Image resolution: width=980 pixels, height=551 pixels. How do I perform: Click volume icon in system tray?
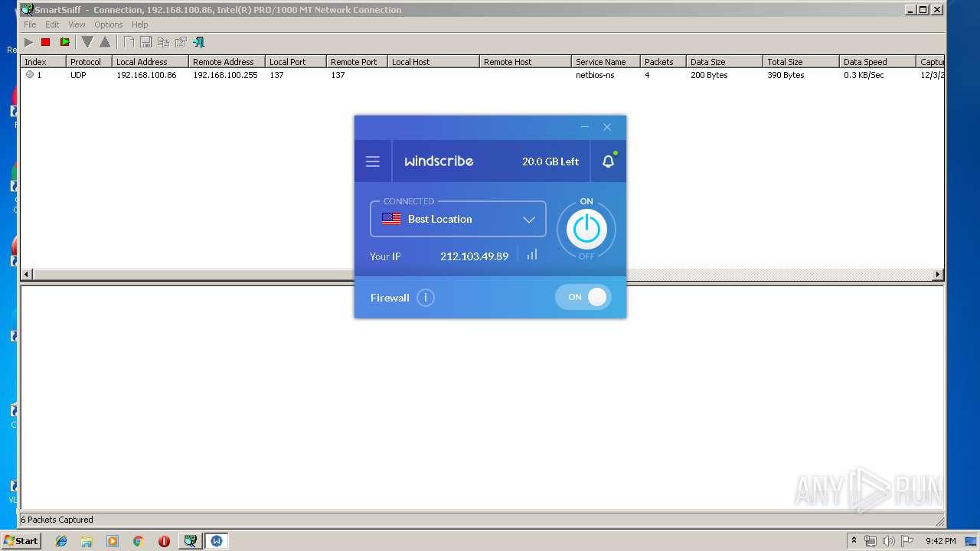(x=889, y=541)
